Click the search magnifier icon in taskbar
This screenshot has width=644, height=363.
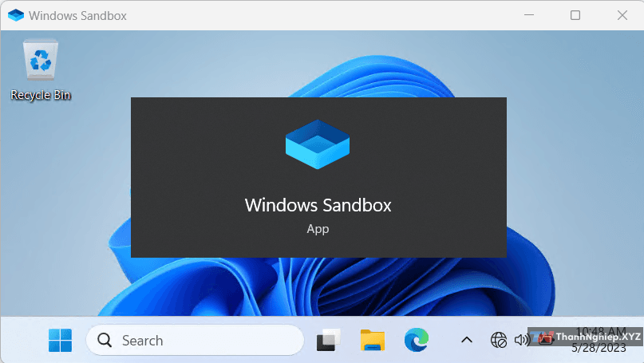coord(105,340)
